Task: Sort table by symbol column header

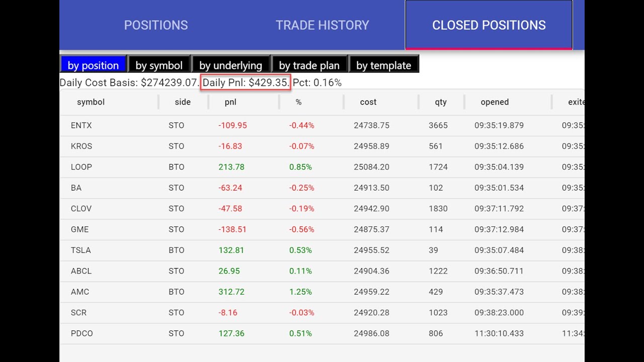Action: (x=91, y=102)
